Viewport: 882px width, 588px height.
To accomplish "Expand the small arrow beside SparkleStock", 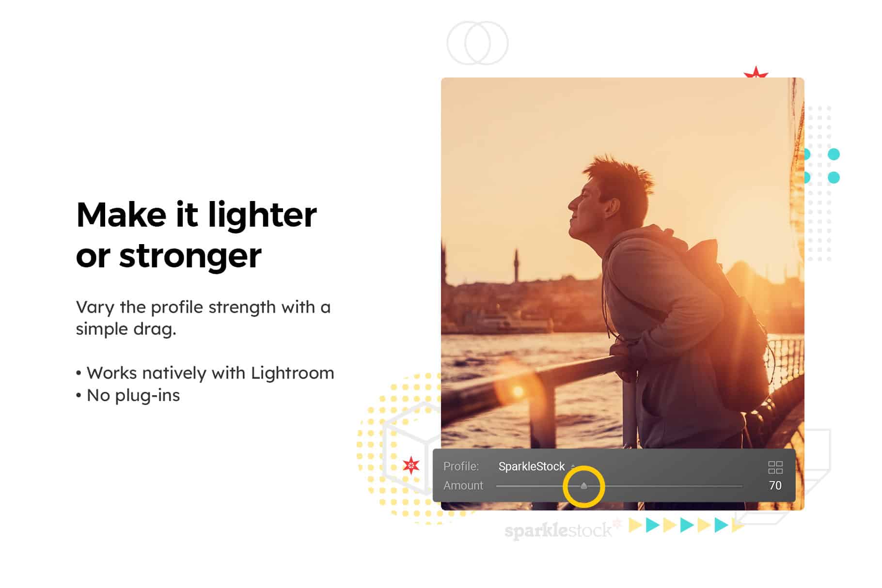I will (573, 466).
